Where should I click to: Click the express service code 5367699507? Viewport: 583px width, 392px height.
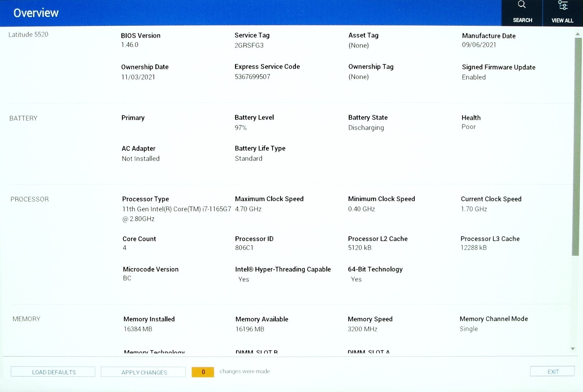(253, 77)
